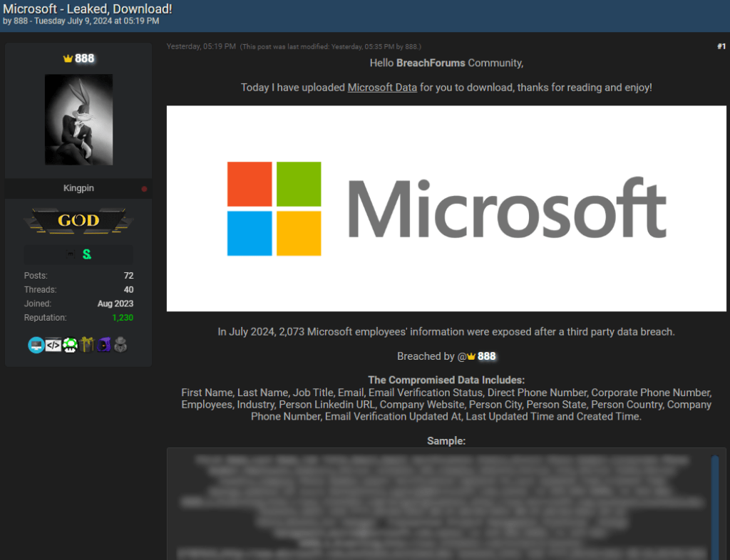The width and height of the screenshot is (730, 560).
Task: Click the grey spy with hat badge
Action: [x=120, y=345]
